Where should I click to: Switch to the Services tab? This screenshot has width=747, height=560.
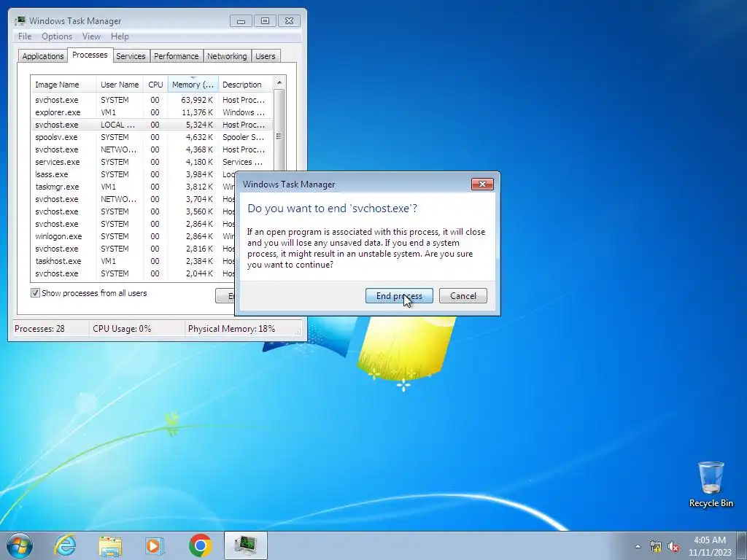[x=131, y=56]
